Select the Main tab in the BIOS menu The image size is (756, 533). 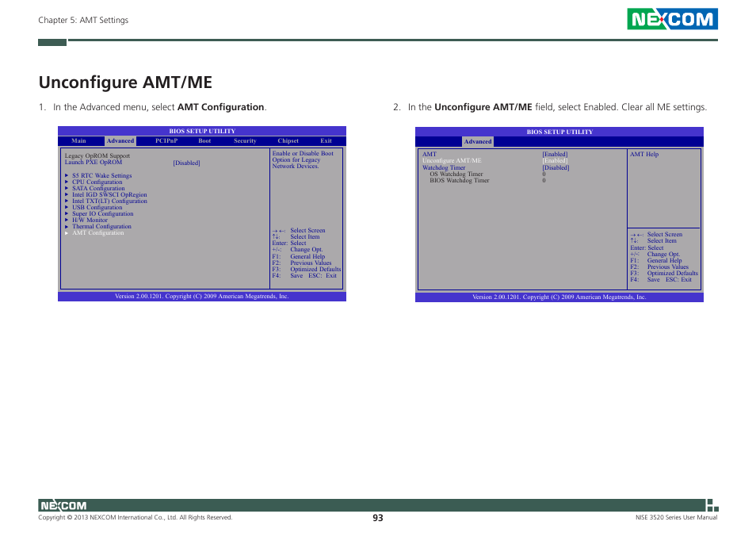point(78,141)
